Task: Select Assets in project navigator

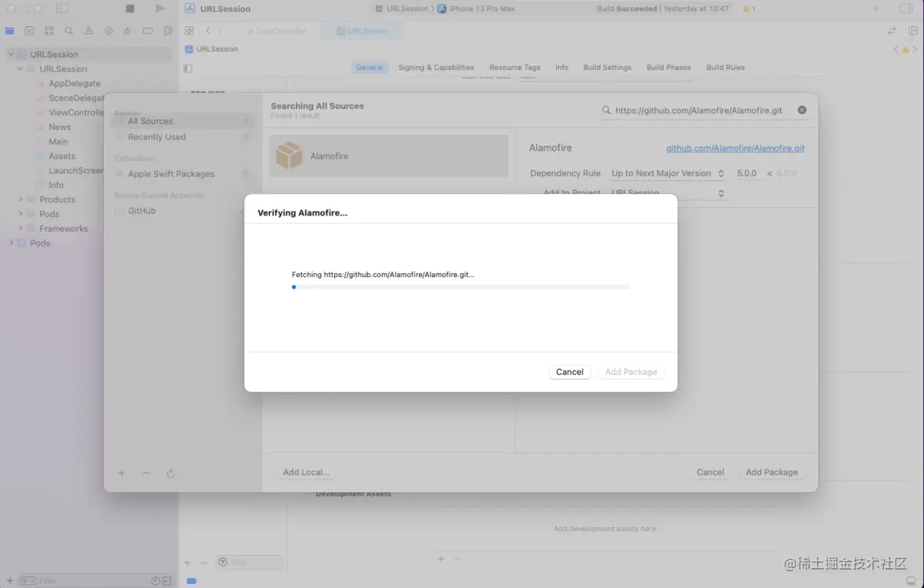Action: (x=62, y=156)
